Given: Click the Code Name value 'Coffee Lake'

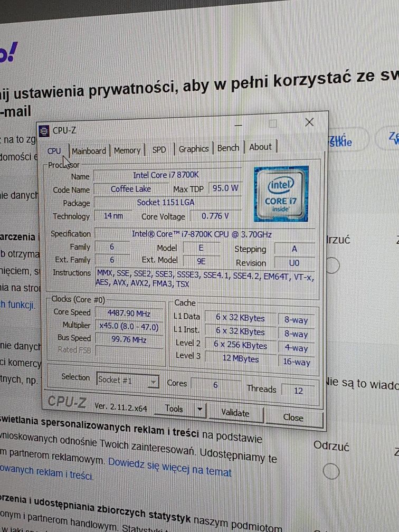Looking at the screenshot, I should [x=131, y=189].
